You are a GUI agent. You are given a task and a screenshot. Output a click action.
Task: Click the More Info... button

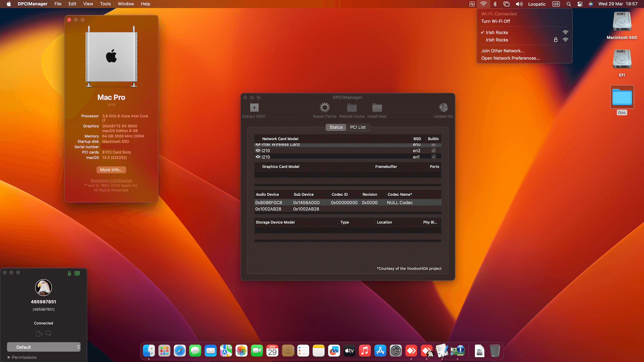pos(111,170)
